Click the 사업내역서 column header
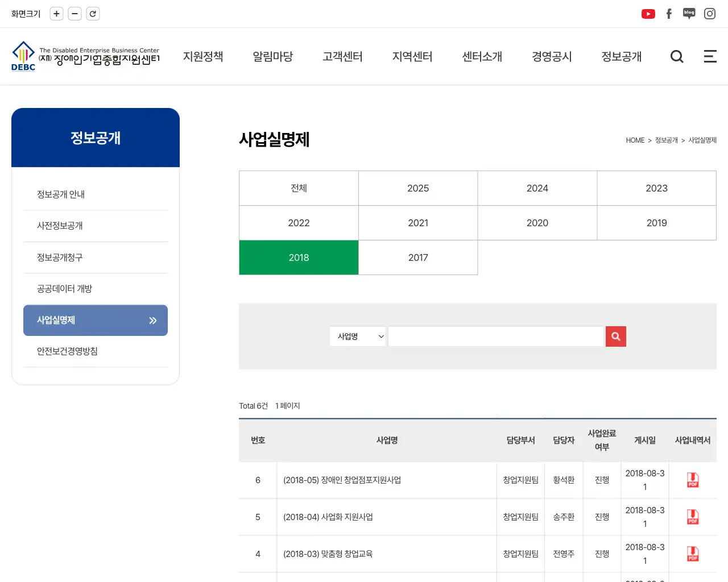 tap(693, 440)
